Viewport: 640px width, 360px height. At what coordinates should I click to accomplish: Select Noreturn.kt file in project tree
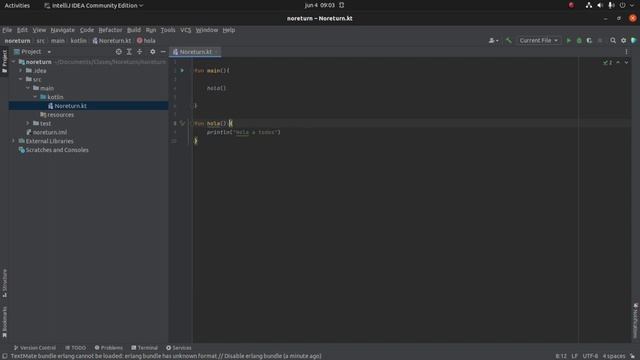click(70, 106)
